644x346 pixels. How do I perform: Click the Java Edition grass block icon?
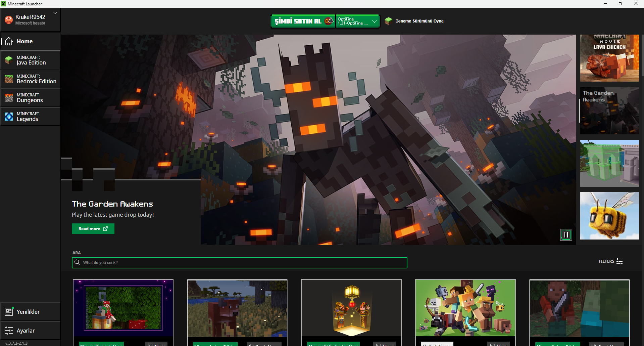9,60
